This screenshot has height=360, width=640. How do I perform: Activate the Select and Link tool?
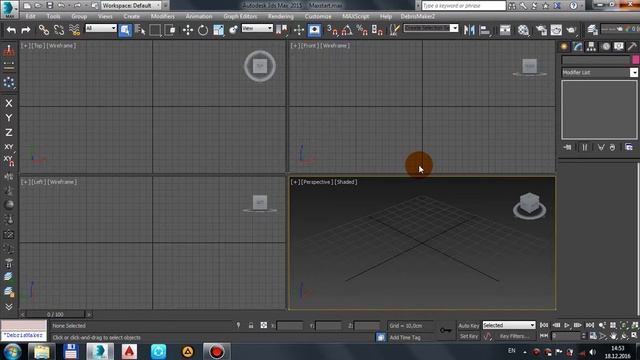click(44, 30)
